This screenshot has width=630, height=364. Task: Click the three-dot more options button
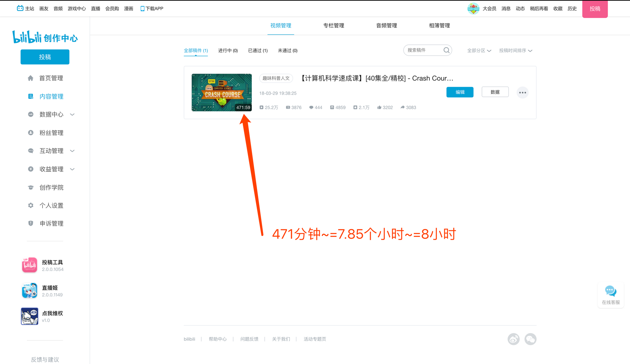click(523, 92)
